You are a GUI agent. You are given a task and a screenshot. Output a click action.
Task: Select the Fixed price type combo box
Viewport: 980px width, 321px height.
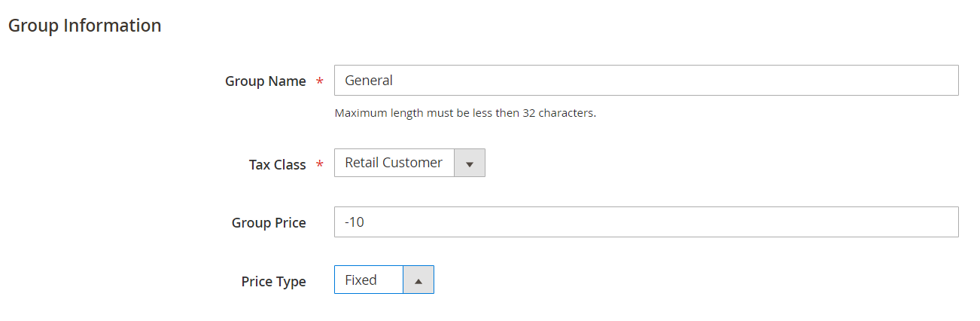384,280
